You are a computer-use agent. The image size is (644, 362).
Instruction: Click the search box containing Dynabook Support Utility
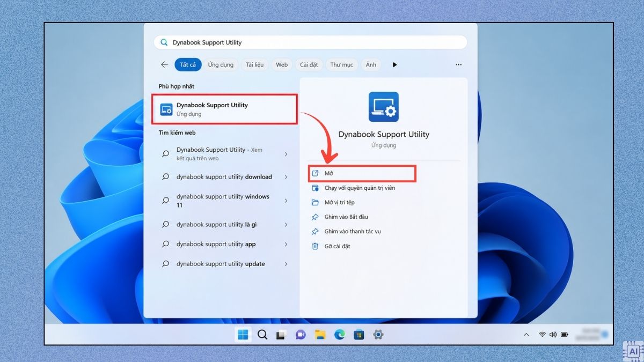click(x=310, y=42)
